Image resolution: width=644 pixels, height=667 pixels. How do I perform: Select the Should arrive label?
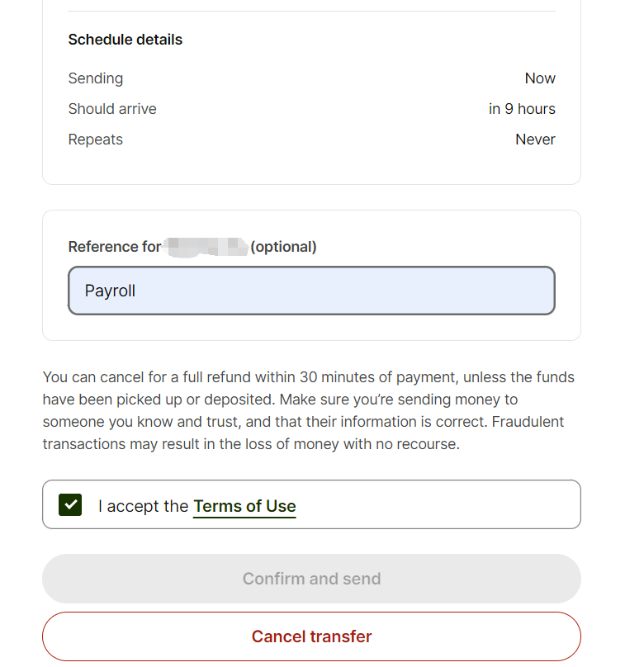coord(112,109)
